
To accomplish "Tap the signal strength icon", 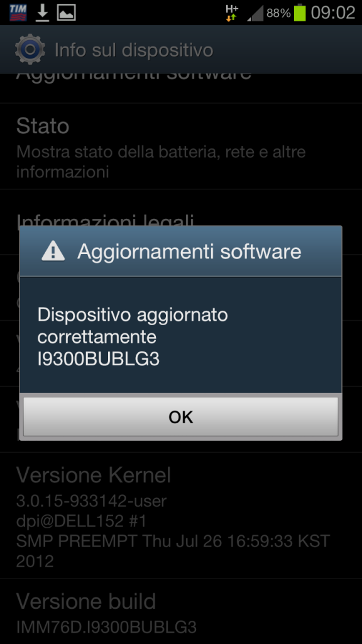I will pos(255,13).
